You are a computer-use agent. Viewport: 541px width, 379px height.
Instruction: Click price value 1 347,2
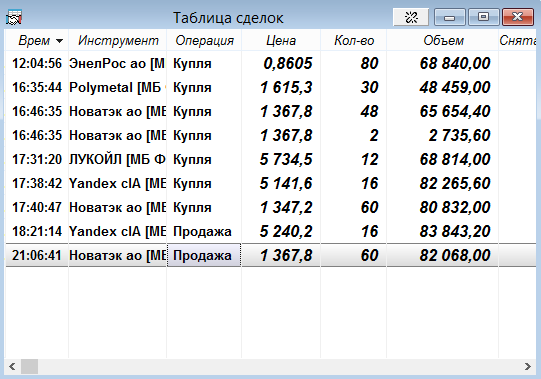click(x=286, y=207)
